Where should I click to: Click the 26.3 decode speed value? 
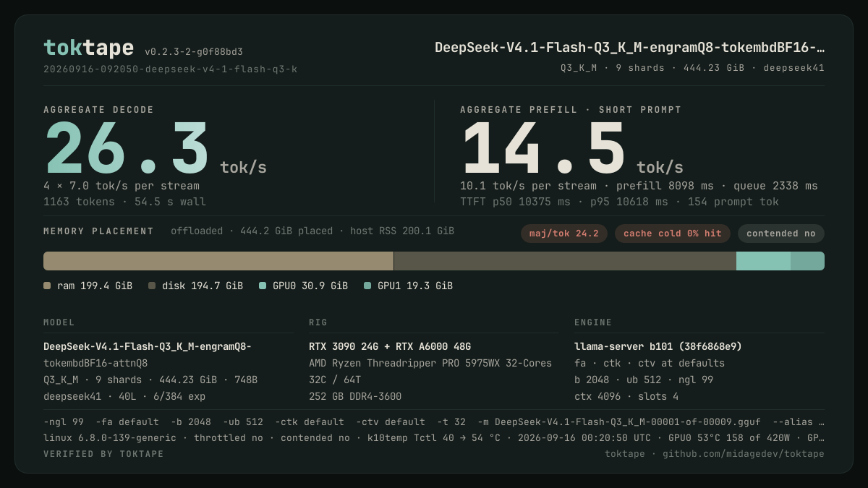[x=127, y=149]
